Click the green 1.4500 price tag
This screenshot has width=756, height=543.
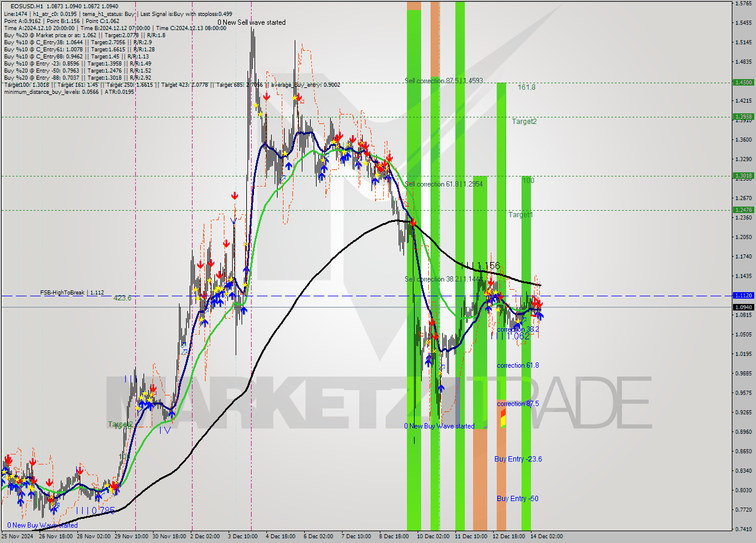(x=743, y=83)
